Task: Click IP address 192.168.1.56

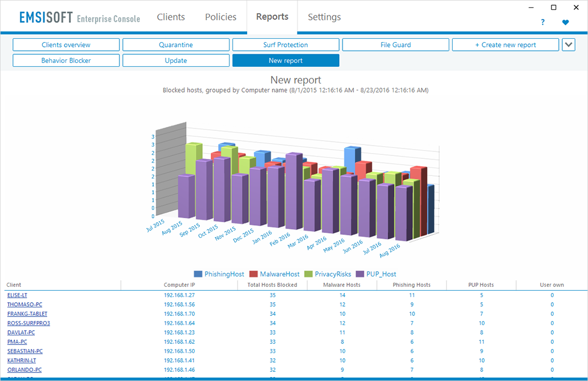Action: click(x=179, y=304)
